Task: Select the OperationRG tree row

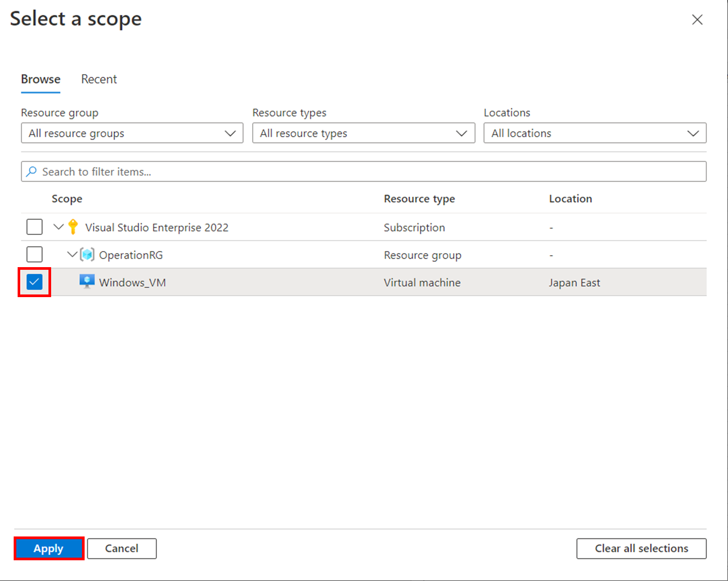Action: point(364,254)
